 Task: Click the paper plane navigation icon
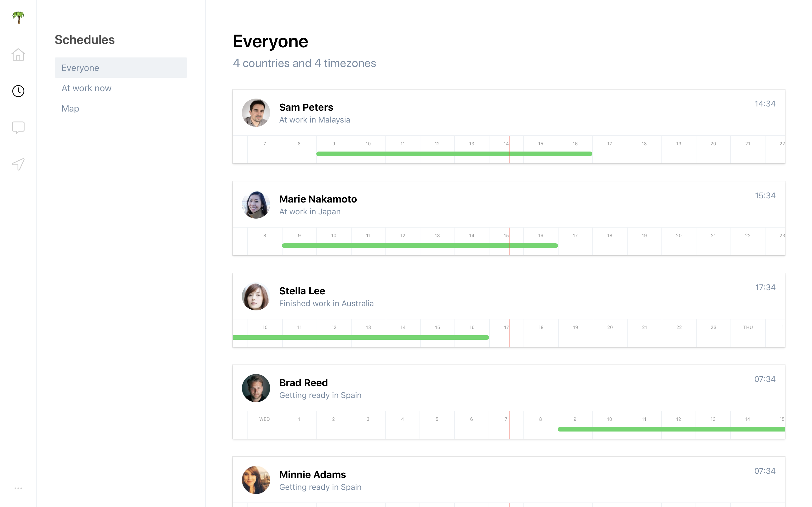18,164
